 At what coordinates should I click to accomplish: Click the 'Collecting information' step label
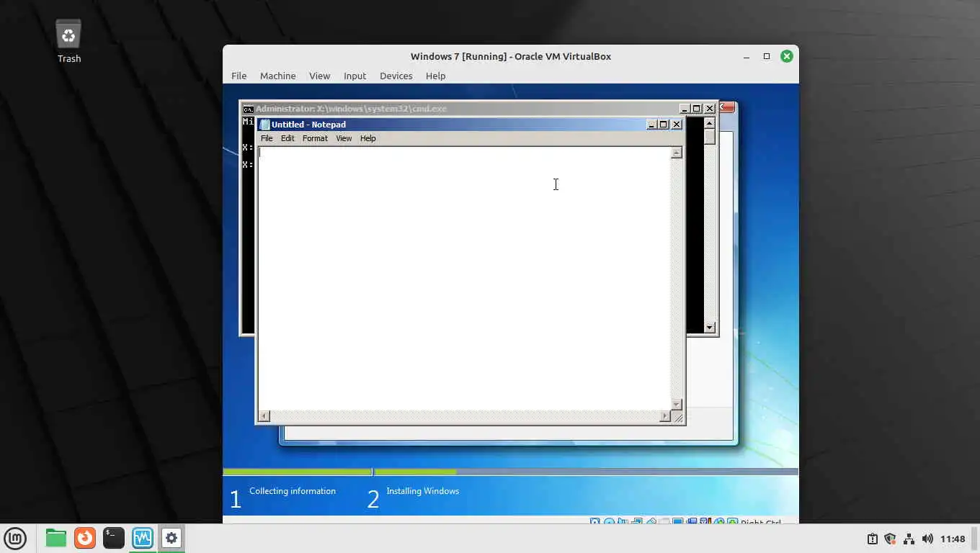coord(293,491)
